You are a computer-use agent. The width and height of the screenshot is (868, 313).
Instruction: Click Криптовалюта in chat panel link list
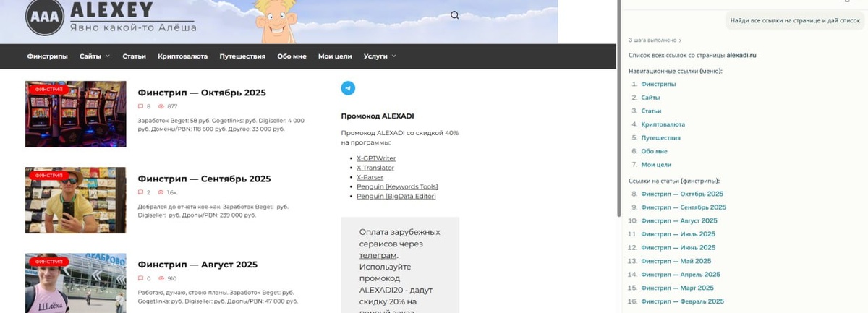[663, 124]
